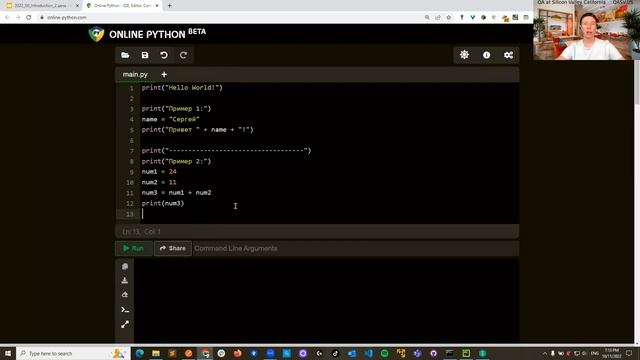Image resolution: width=640 pixels, height=360 pixels.
Task: Redo edit with the clockwise arrow icon
Action: 183,55
